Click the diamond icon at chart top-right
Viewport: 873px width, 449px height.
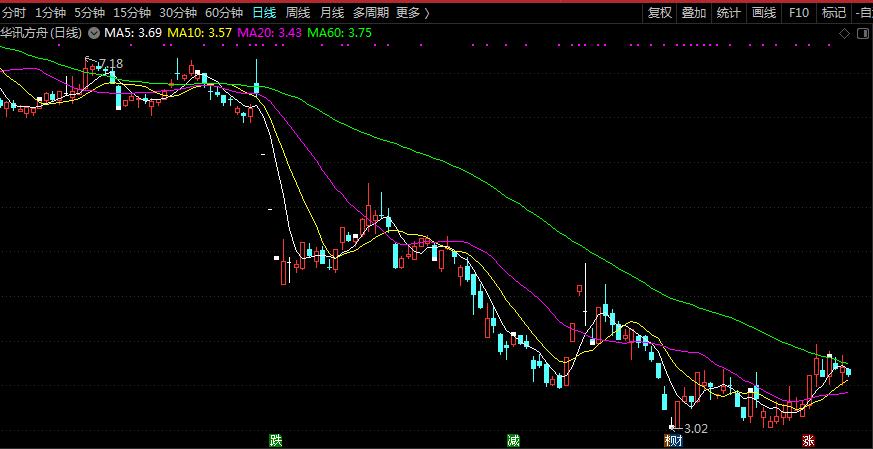[845, 34]
